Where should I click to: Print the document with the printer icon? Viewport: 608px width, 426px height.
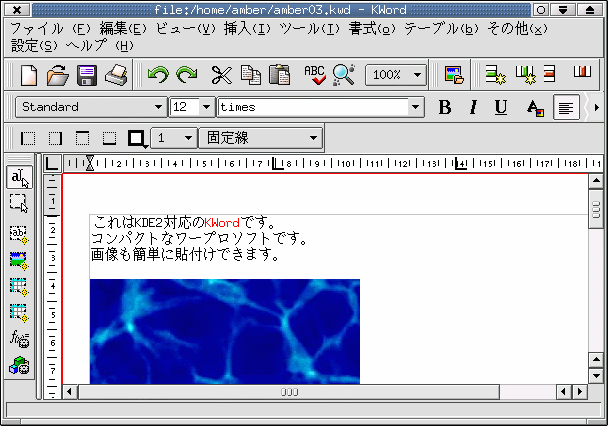[116, 75]
